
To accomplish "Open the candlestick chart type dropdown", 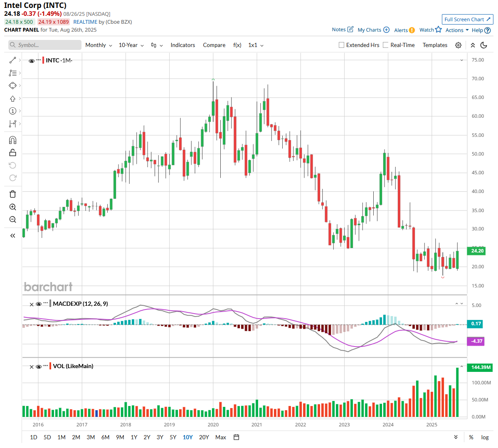I will coord(157,45).
